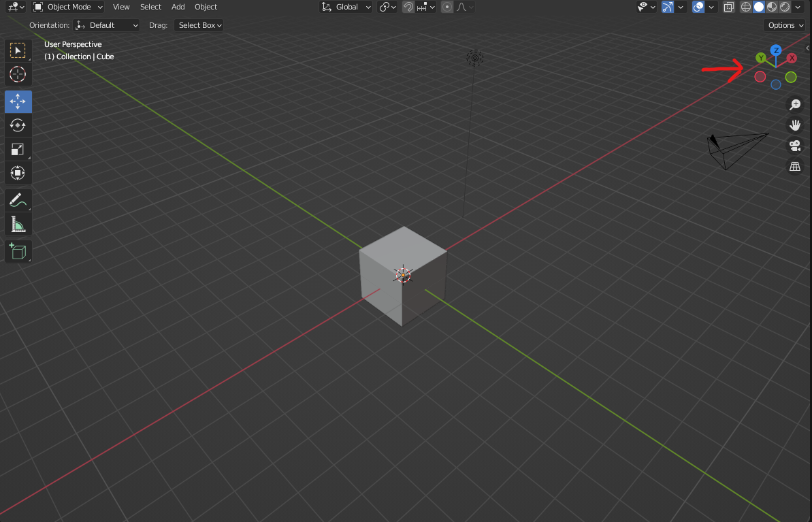Activate the combined Transform tool
Image resolution: width=812 pixels, height=522 pixels.
[x=18, y=173]
